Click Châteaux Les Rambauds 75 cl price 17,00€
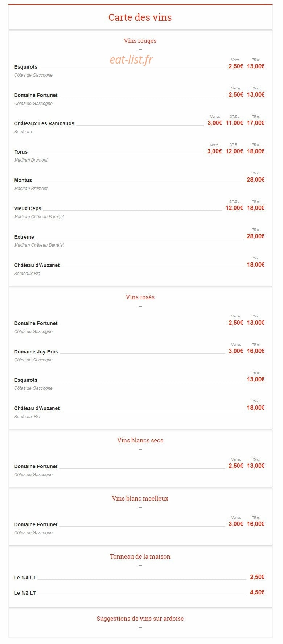Viewport: 283px width, 644px height. click(x=256, y=123)
